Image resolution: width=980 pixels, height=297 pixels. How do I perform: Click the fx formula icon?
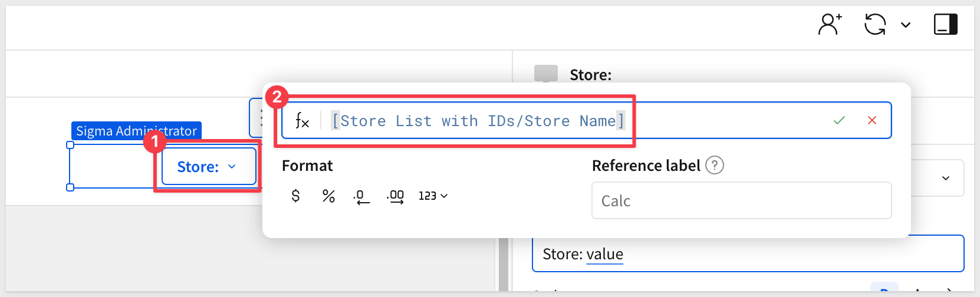point(302,121)
